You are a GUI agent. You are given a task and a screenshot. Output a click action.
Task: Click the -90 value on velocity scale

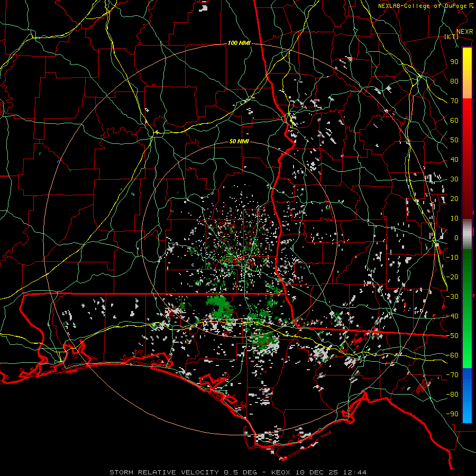452,414
